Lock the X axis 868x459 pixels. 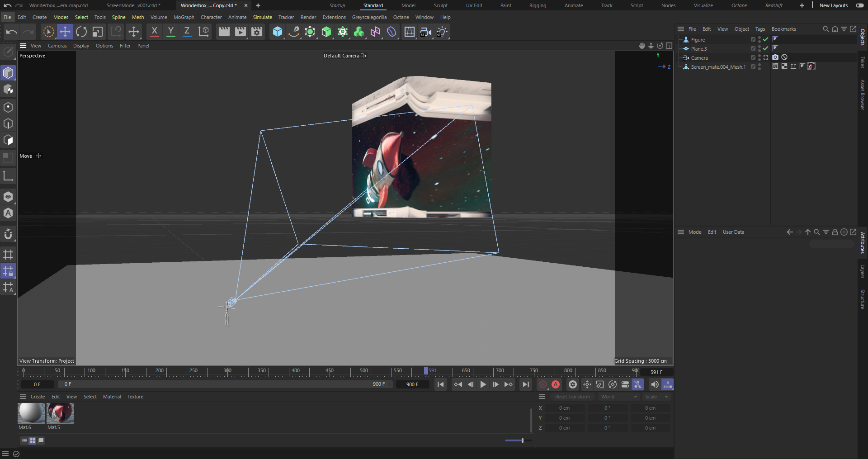tap(154, 32)
